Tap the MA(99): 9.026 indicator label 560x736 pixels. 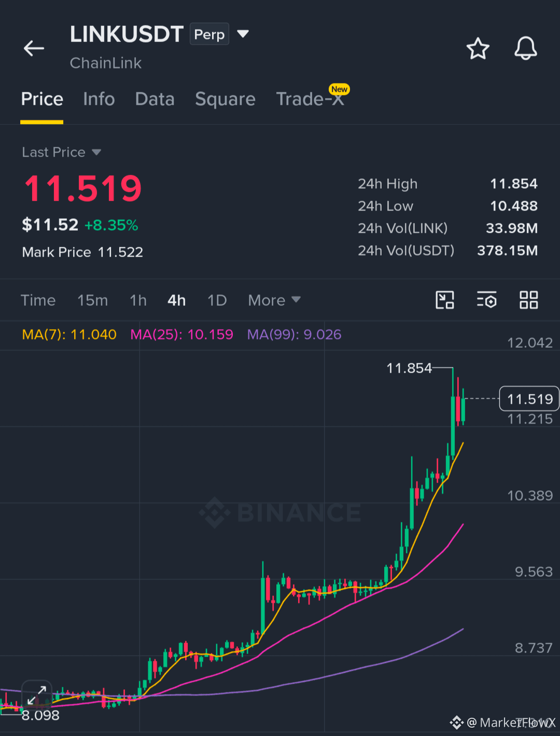294,334
